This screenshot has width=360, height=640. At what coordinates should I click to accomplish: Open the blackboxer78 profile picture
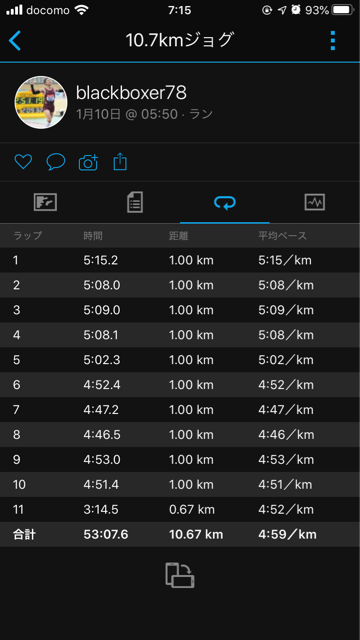tap(41, 102)
